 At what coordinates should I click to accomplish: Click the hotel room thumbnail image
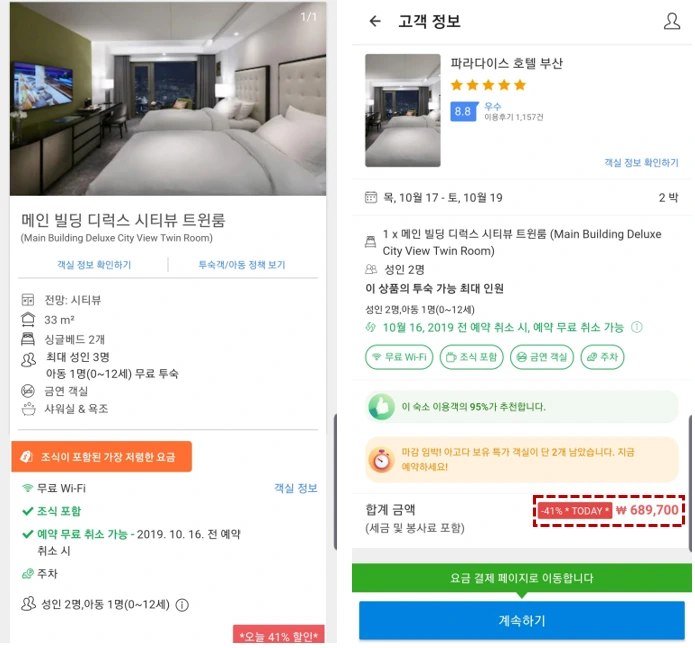coord(402,110)
